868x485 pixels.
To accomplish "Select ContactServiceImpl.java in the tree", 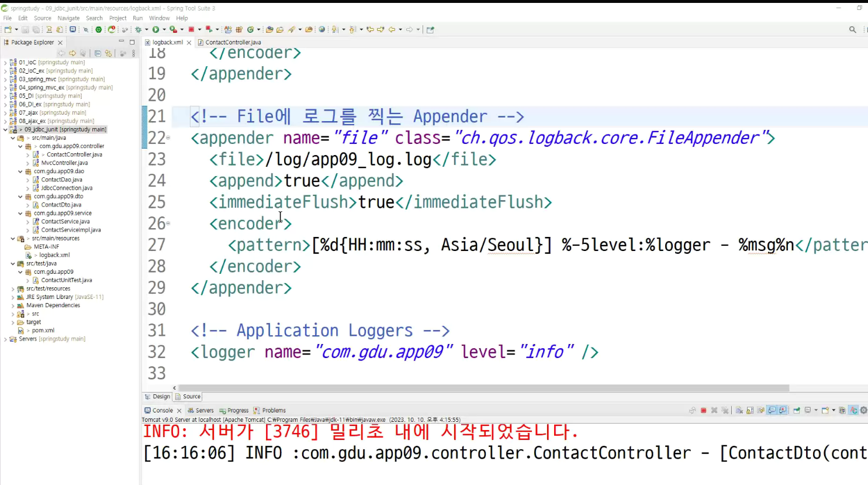I will click(x=71, y=230).
